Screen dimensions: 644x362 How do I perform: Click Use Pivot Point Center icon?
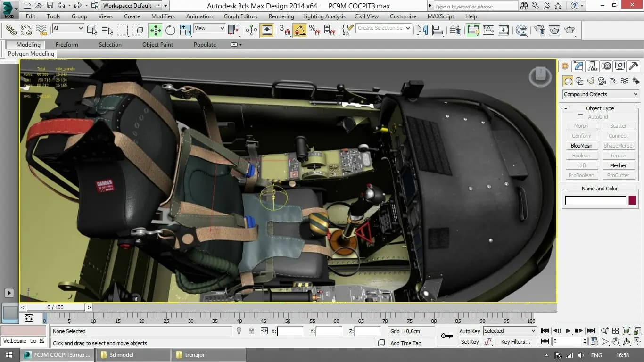click(x=234, y=30)
